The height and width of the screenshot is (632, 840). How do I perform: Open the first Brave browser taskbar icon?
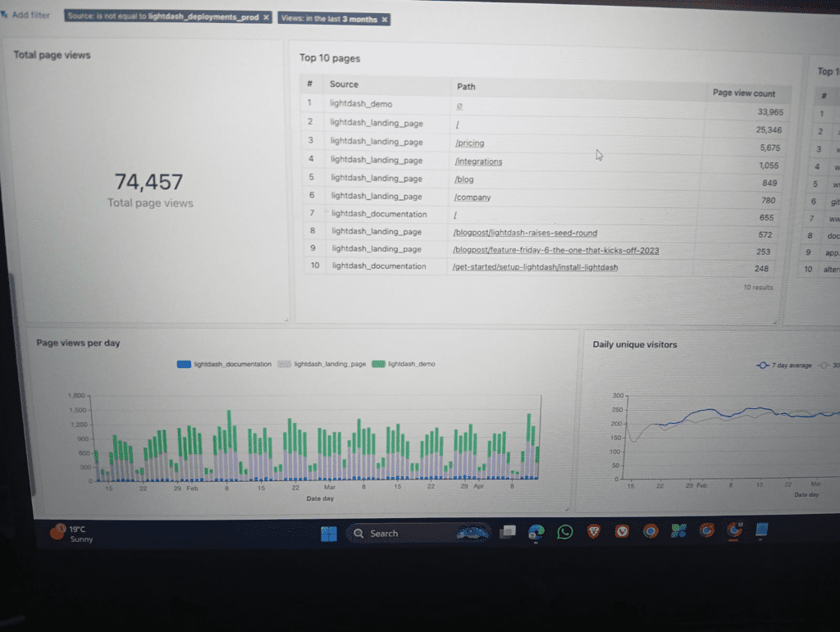pos(593,531)
